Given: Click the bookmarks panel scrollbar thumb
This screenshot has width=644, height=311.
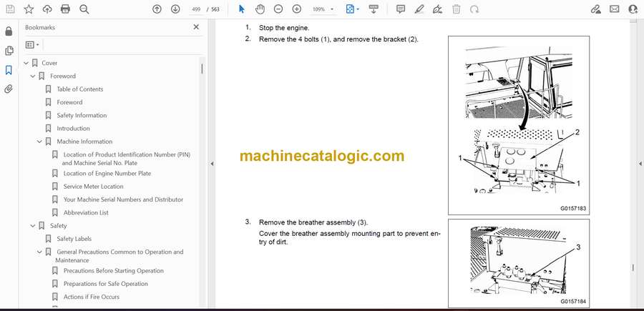Looking at the screenshot, I should click(x=202, y=69).
